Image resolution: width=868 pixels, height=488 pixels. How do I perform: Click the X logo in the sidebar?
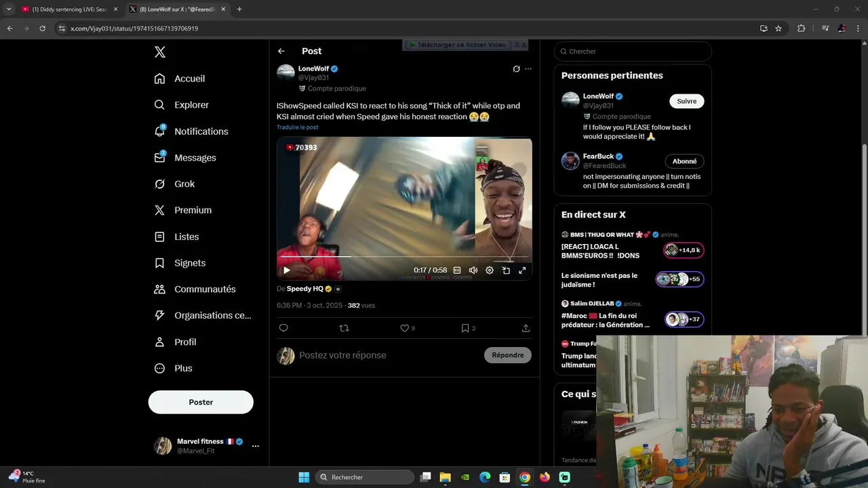160,52
